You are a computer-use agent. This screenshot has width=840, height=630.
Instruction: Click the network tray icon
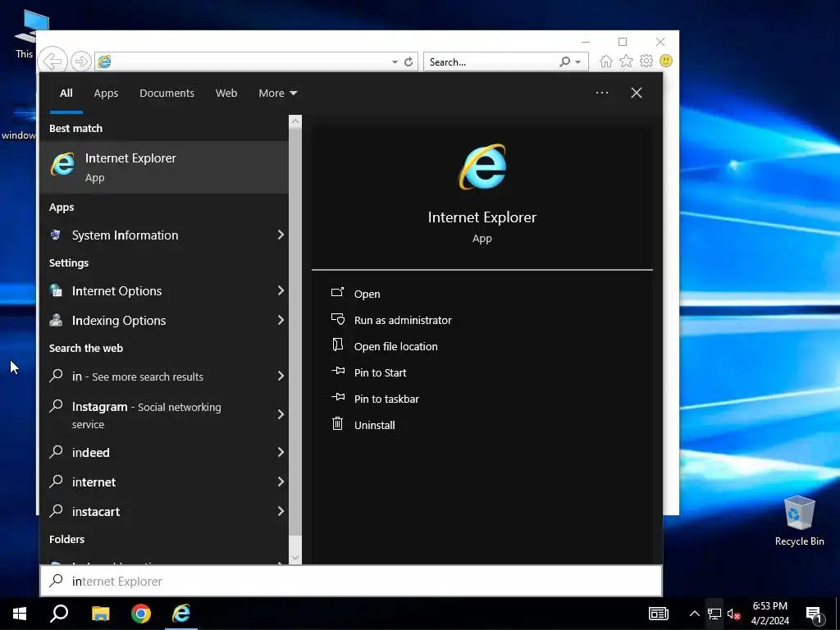[x=714, y=614]
